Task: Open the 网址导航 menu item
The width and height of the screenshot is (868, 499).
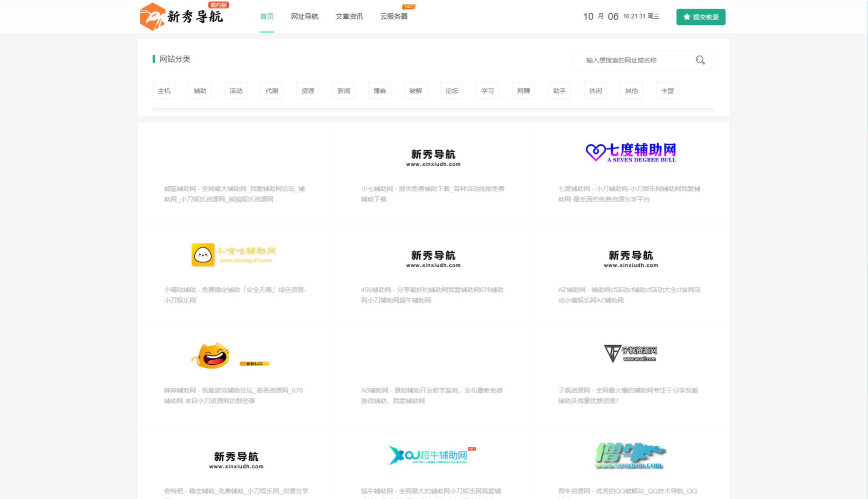Action: (305, 16)
